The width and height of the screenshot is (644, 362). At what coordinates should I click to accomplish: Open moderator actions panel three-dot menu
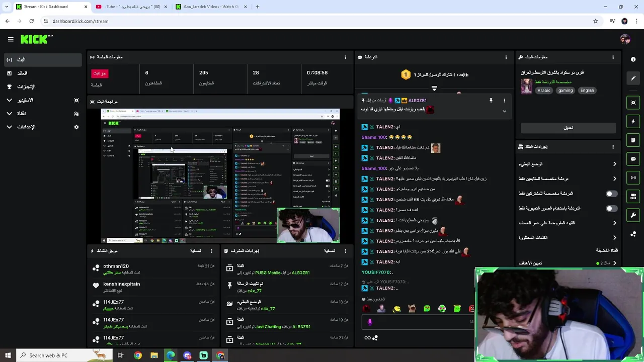[x=345, y=251]
